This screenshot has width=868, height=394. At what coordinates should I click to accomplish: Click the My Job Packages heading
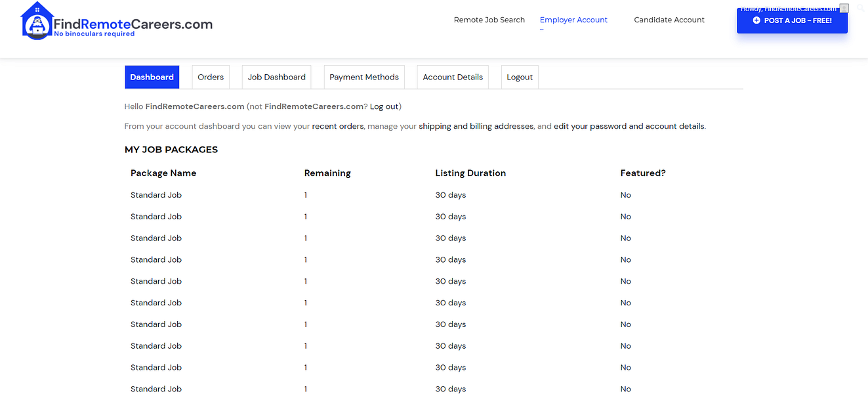pos(171,150)
